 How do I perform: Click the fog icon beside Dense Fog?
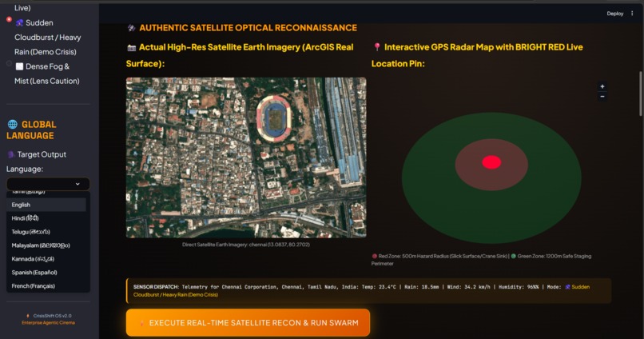[19, 66]
